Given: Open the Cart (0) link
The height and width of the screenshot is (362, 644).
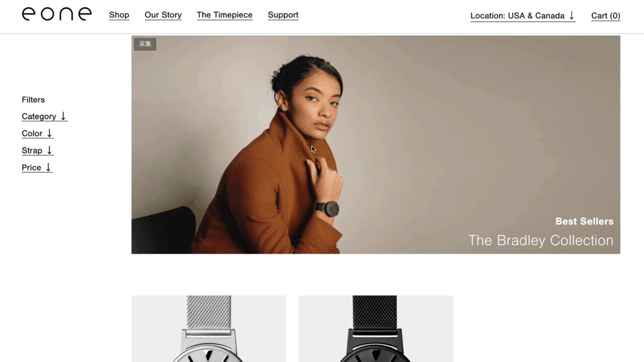Looking at the screenshot, I should [x=606, y=16].
